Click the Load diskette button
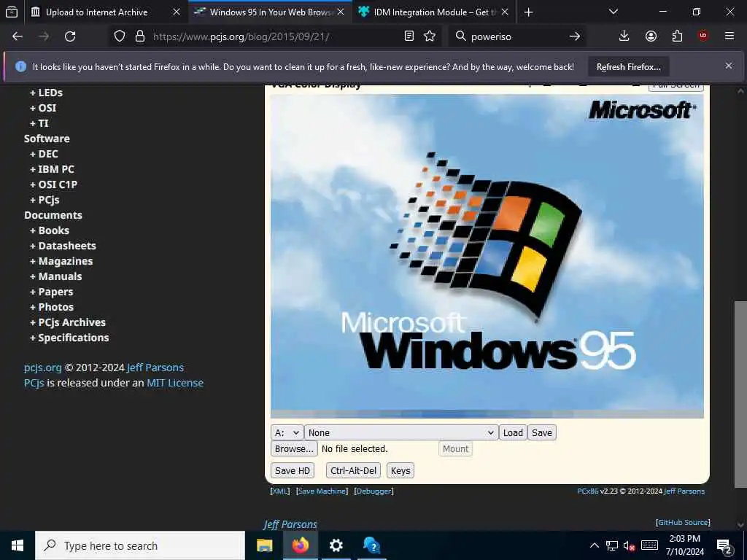The width and height of the screenshot is (747, 560). point(513,433)
